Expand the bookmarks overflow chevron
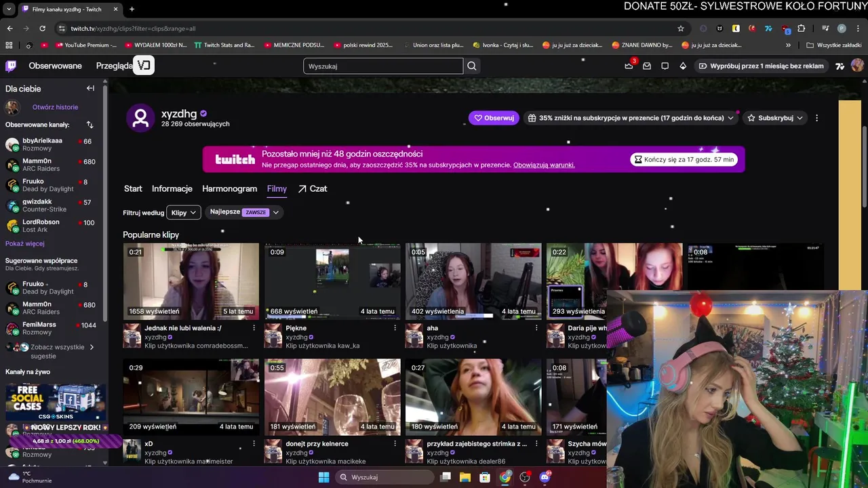 click(x=788, y=45)
